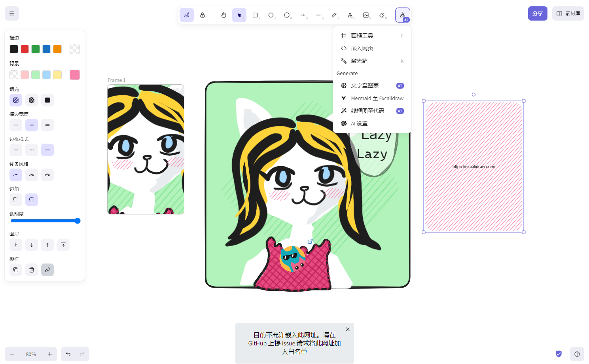Viewport: 589px width, 364px height.
Task: Delete the selected element trash icon
Action: coord(32,270)
